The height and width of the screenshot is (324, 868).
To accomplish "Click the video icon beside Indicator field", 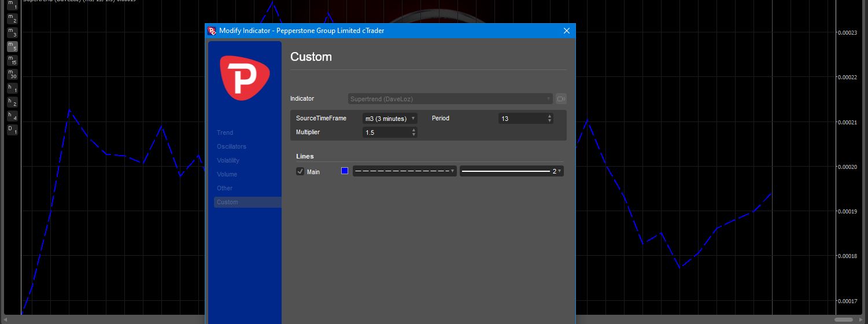I will coord(561,99).
